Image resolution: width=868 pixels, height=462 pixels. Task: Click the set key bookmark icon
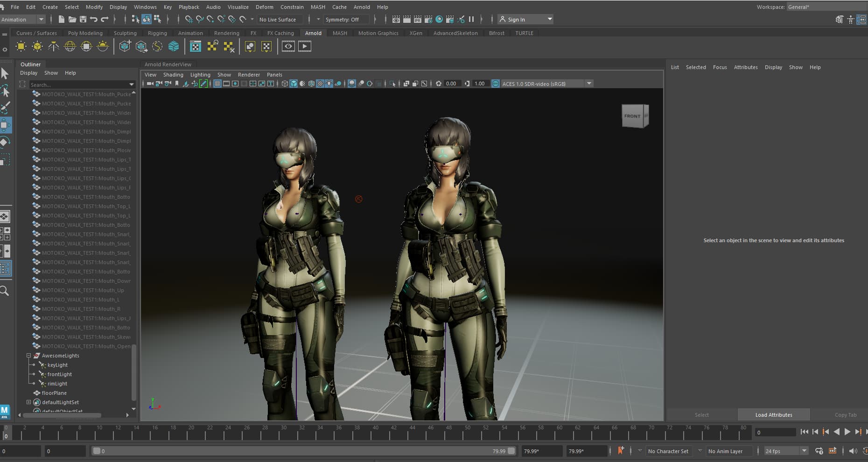621,450
